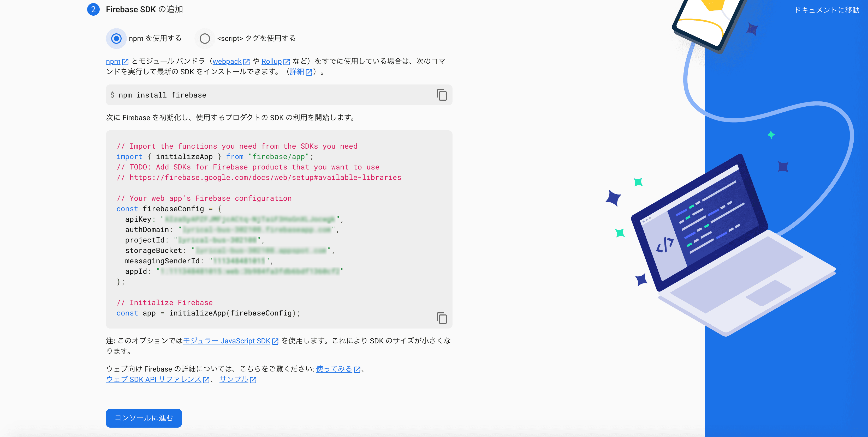Click the external link icon beside npm
Screen dimensions: 868x437
[x=125, y=62]
